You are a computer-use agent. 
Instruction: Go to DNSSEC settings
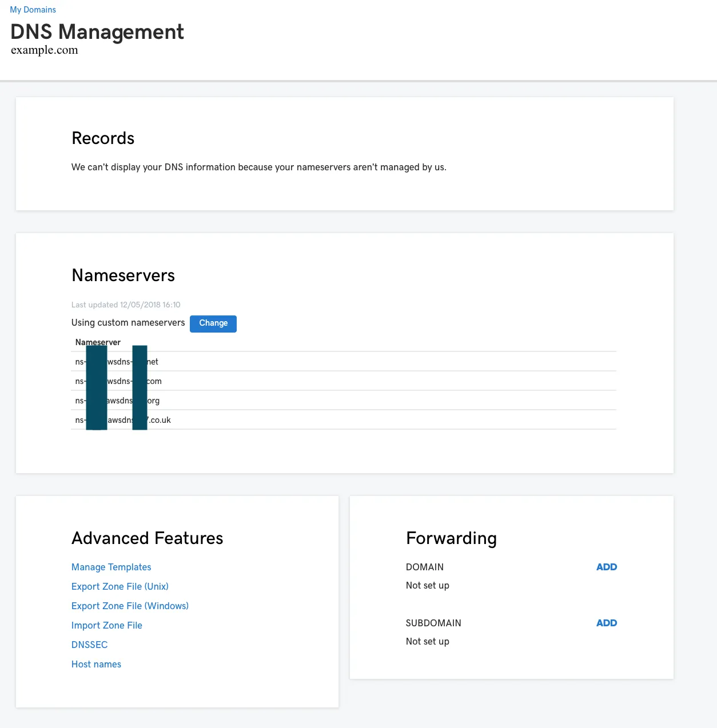click(90, 645)
